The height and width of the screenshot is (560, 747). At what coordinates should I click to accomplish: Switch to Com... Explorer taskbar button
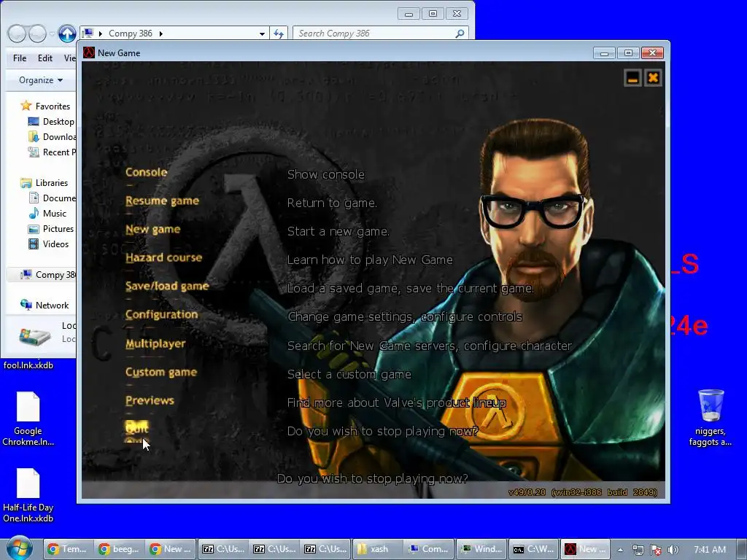[x=429, y=549]
